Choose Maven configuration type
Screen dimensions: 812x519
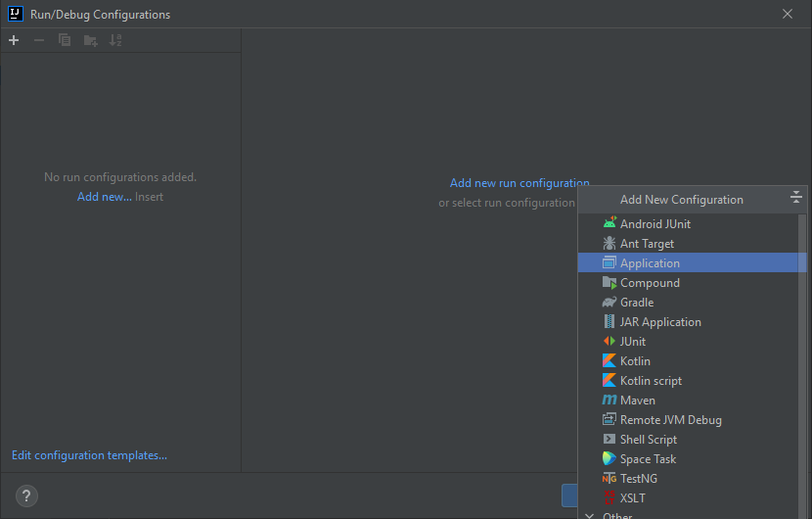pyautogui.click(x=688, y=400)
